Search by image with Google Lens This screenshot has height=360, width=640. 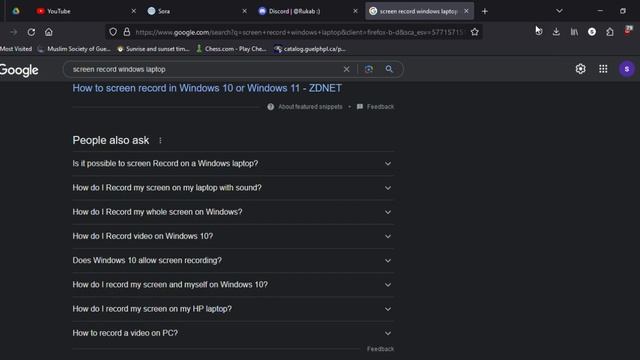coord(369,69)
